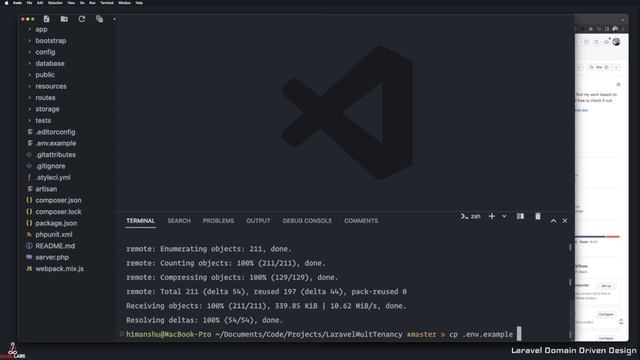Open the File menu in menu bar

coord(29,3)
